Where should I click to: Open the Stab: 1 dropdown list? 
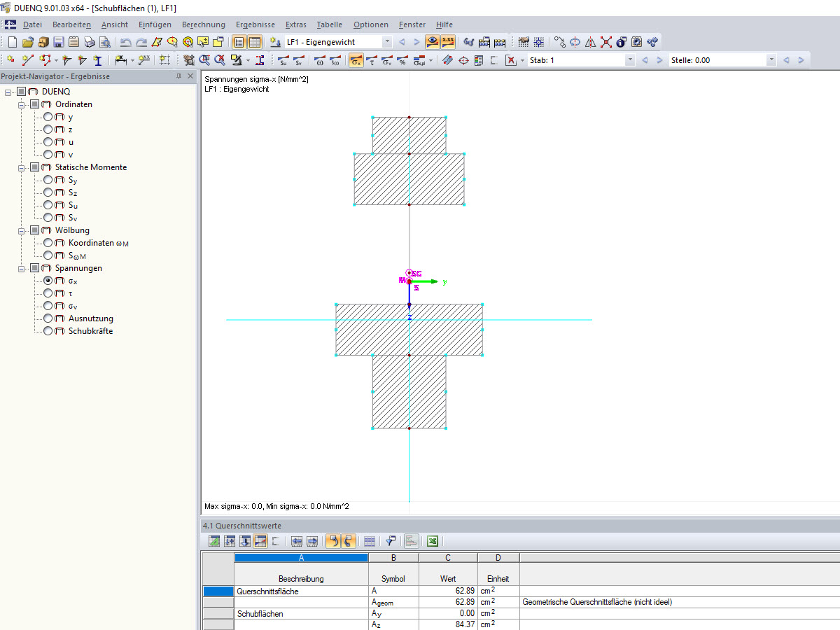pyautogui.click(x=630, y=60)
